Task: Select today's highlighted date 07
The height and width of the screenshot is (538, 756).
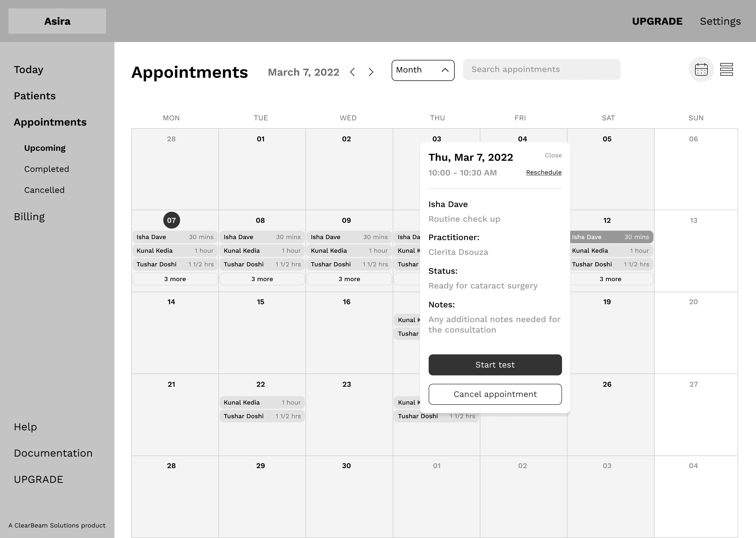Action: (x=171, y=220)
